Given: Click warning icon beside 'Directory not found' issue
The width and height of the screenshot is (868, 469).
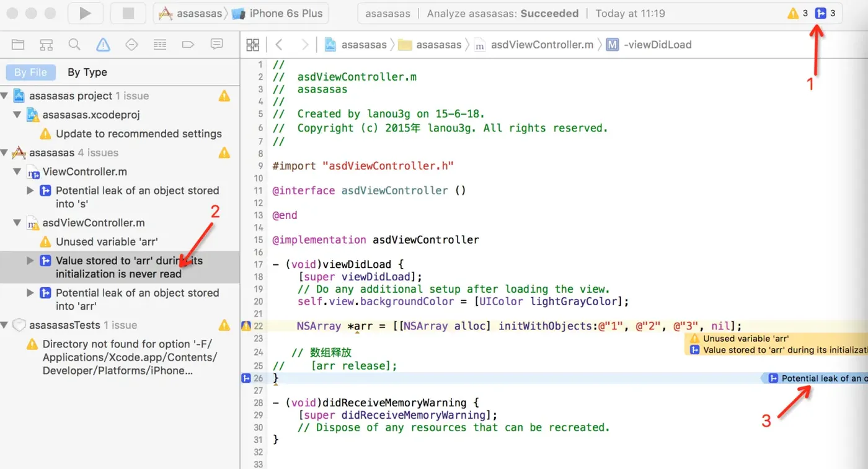Looking at the screenshot, I should [x=32, y=344].
